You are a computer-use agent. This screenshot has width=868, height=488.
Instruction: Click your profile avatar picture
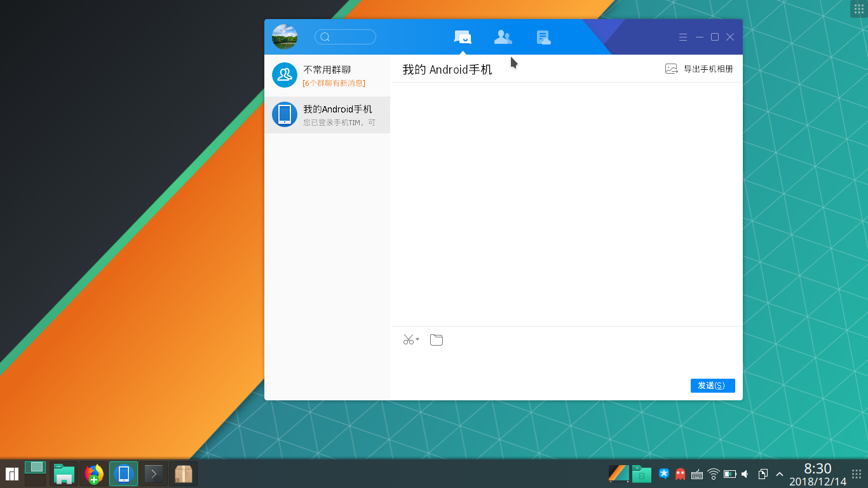(284, 36)
